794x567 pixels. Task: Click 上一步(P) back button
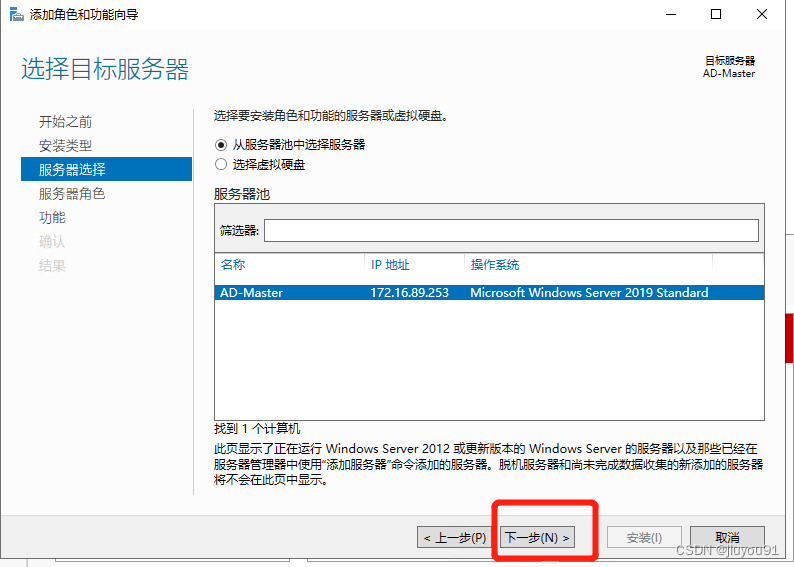click(x=455, y=538)
